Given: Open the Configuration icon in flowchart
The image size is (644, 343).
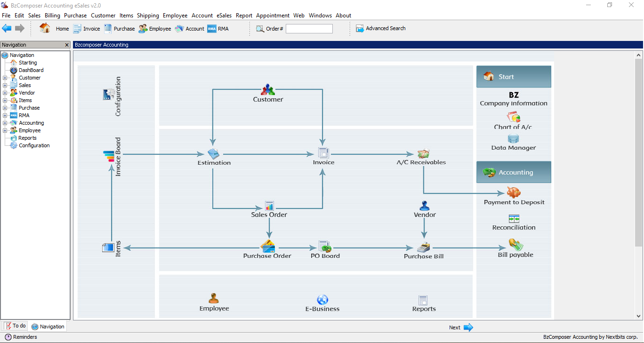Looking at the screenshot, I should pyautogui.click(x=109, y=95).
